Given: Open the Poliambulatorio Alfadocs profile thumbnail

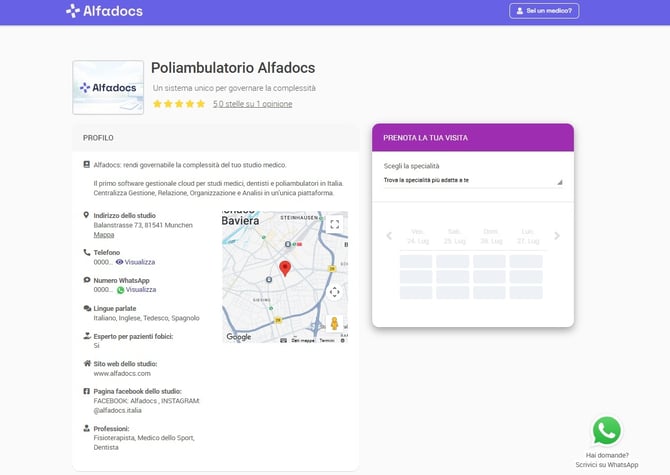Looking at the screenshot, I should (108, 87).
